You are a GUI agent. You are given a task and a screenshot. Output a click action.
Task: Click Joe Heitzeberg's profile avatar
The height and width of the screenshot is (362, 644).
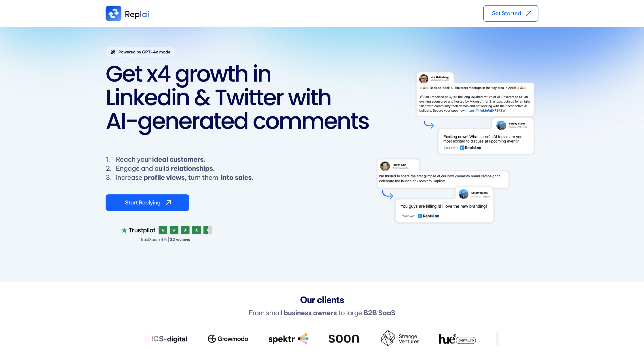(x=424, y=78)
